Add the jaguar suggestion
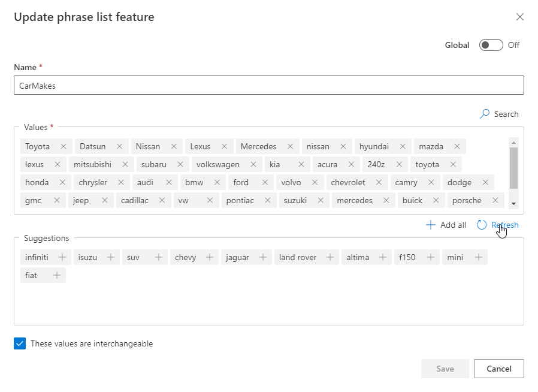The width and height of the screenshot is (538, 392). pyautogui.click(x=263, y=258)
